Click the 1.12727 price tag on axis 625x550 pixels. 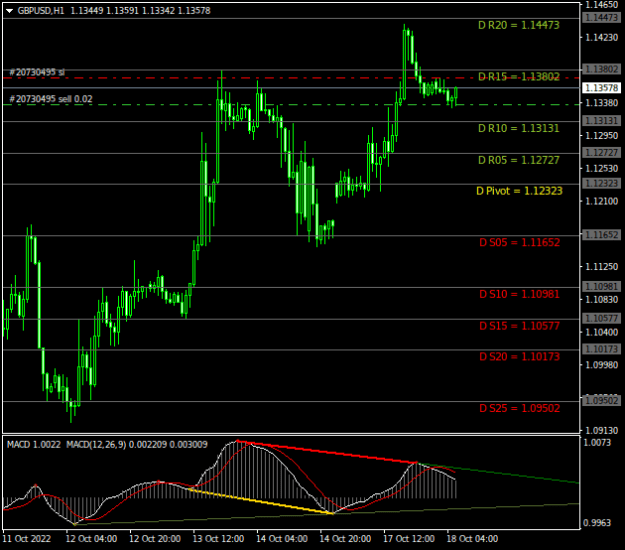(x=601, y=153)
